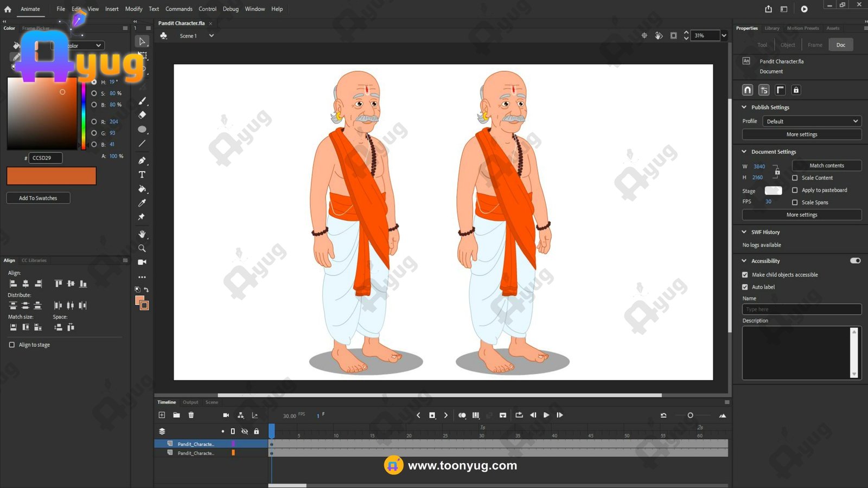The width and height of the screenshot is (868, 488).
Task: Switch to the Library panel tab
Action: click(772, 28)
